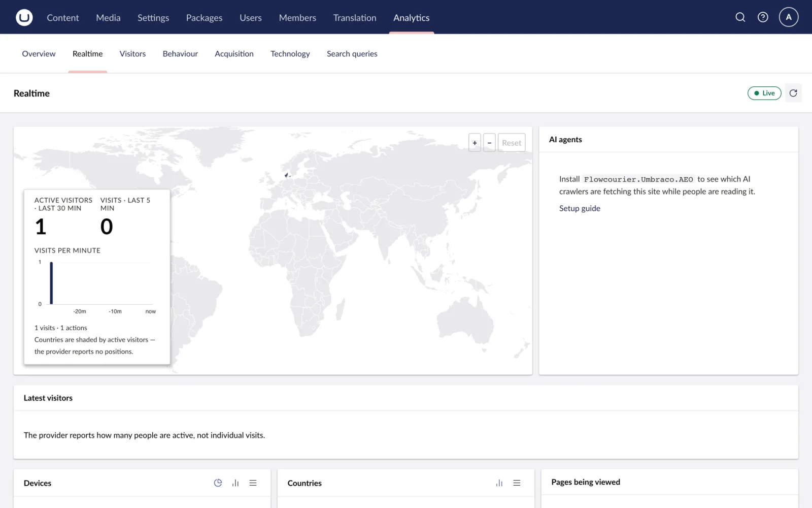812x508 pixels.
Task: Click the Latest visitors heading
Action: click(x=48, y=398)
